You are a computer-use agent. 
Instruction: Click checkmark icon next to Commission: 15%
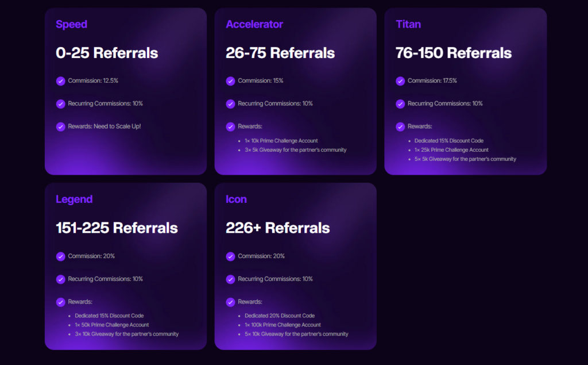tap(231, 81)
